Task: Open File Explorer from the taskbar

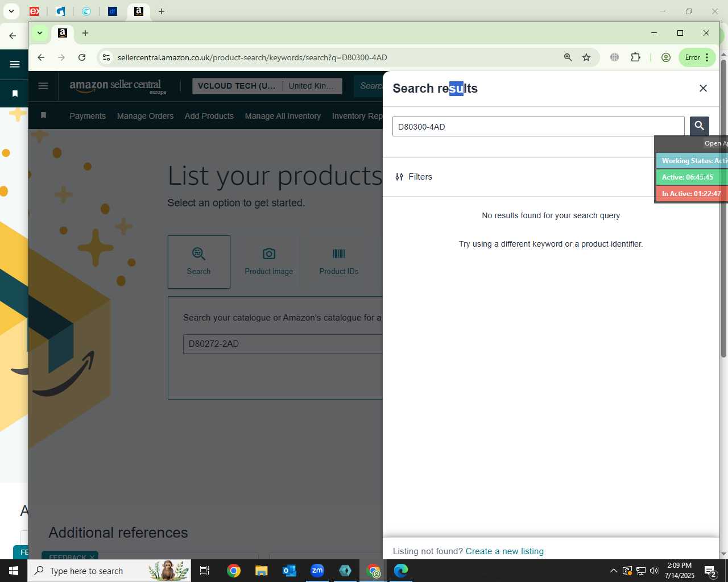Action: coord(262,571)
